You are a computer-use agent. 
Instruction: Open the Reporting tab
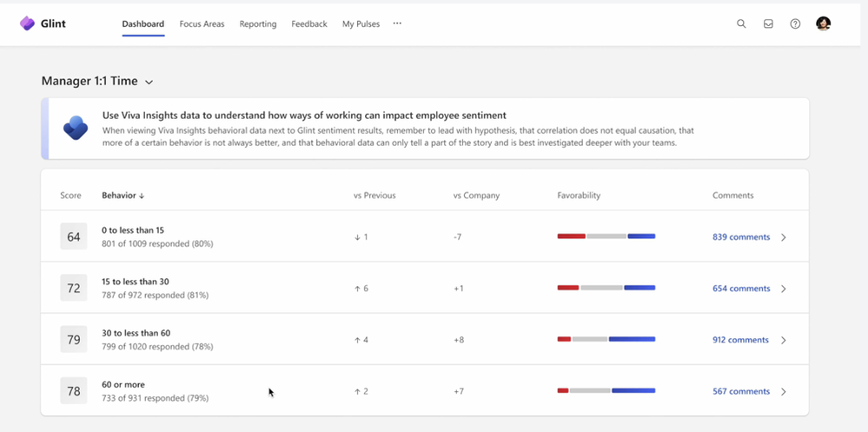(258, 23)
